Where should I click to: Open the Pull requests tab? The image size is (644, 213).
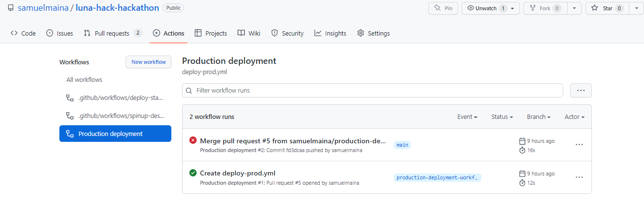[x=112, y=33]
